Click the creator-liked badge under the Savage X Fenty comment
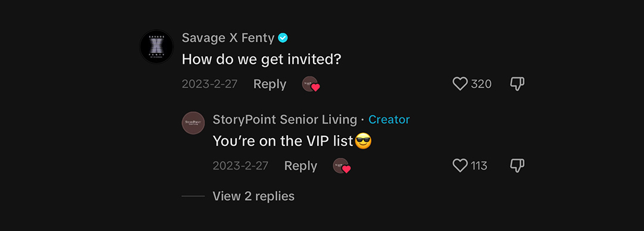Screen dimensions: 644x231 [x=311, y=84]
